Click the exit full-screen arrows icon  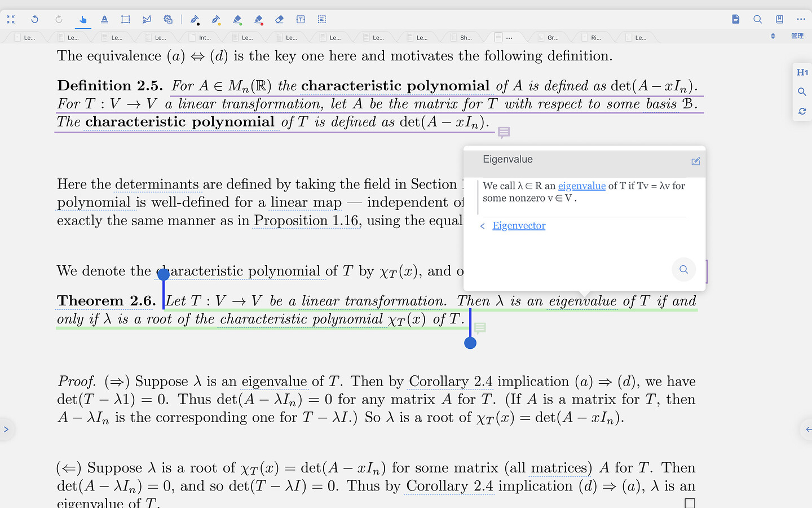(11, 19)
